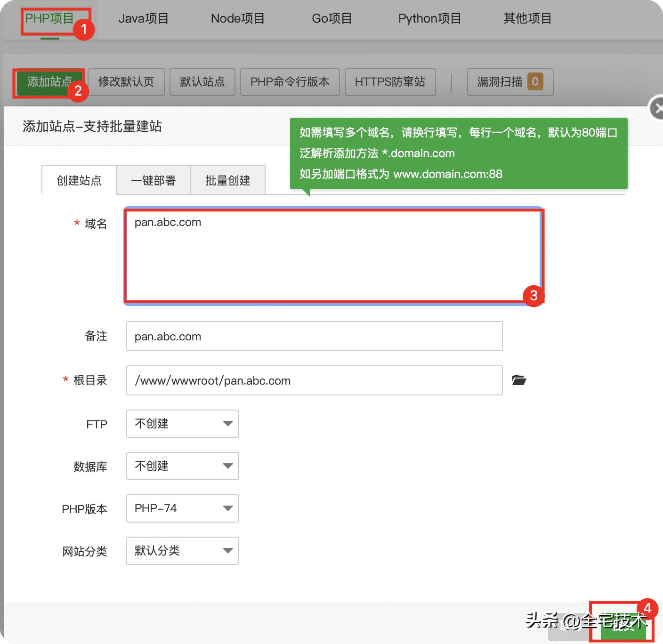The image size is (663, 644).
Task: Open the root directory folder browser
Action: [x=519, y=380]
